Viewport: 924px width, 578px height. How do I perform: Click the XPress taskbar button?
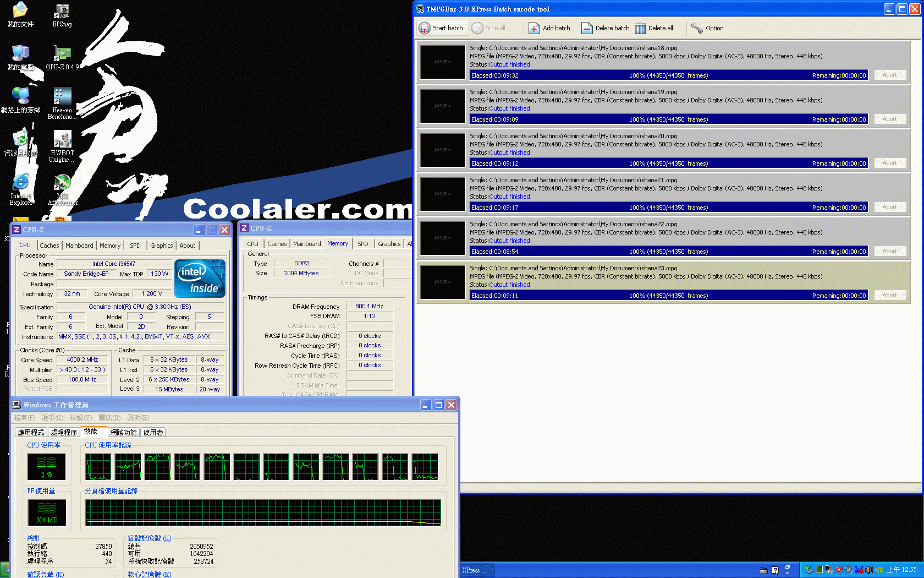[477, 570]
